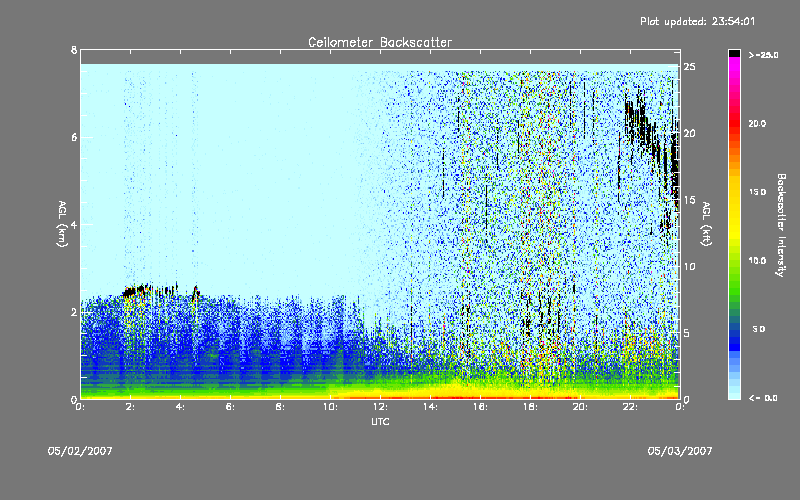Image resolution: width=800 pixels, height=500 pixels.
Task: Pick the red band of the colorbar
Action: (x=734, y=125)
